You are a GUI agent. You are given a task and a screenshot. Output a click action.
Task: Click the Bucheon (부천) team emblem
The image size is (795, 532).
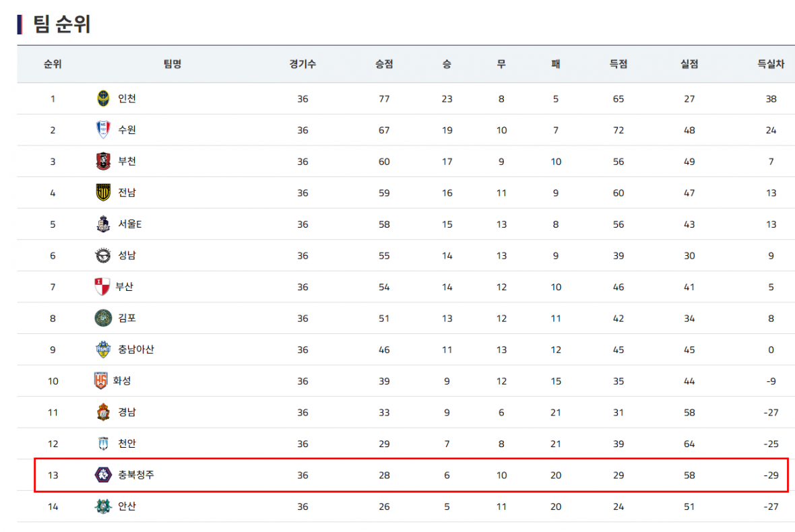[x=102, y=162]
